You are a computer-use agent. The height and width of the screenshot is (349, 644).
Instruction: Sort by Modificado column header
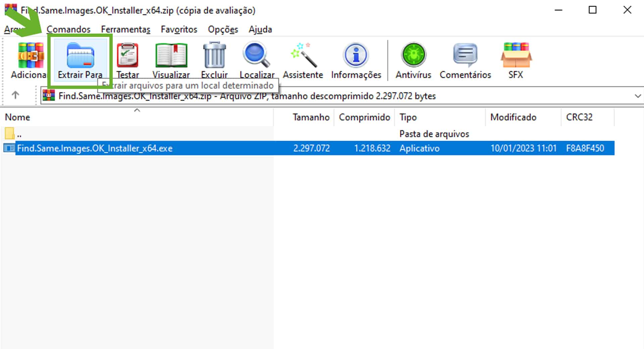[x=523, y=117]
